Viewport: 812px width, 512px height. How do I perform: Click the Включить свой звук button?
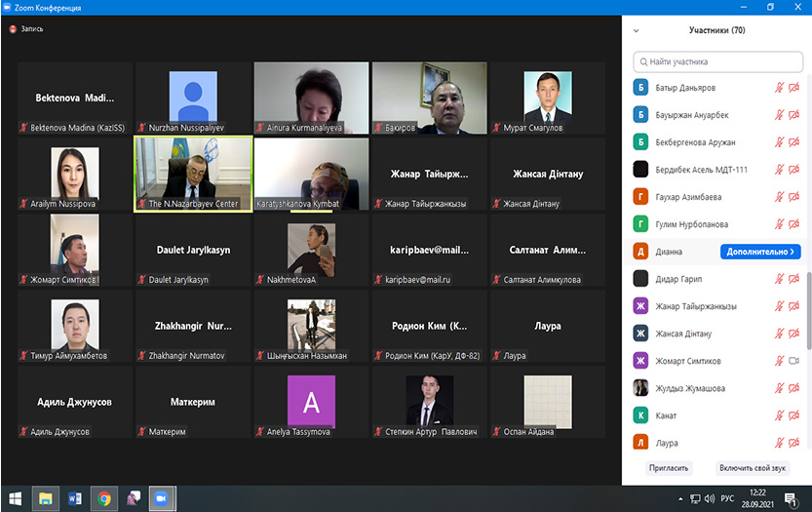(753, 468)
